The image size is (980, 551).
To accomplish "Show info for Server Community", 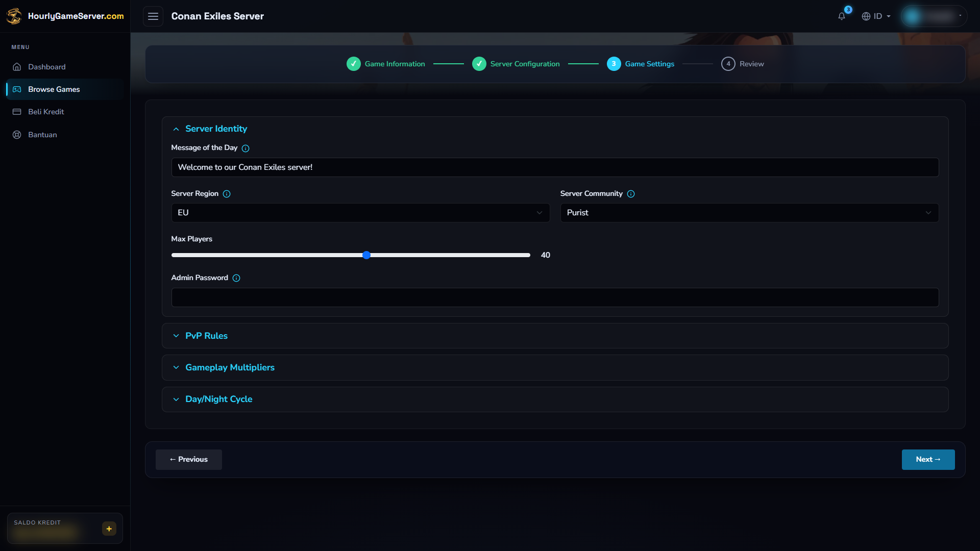I will point(631,194).
